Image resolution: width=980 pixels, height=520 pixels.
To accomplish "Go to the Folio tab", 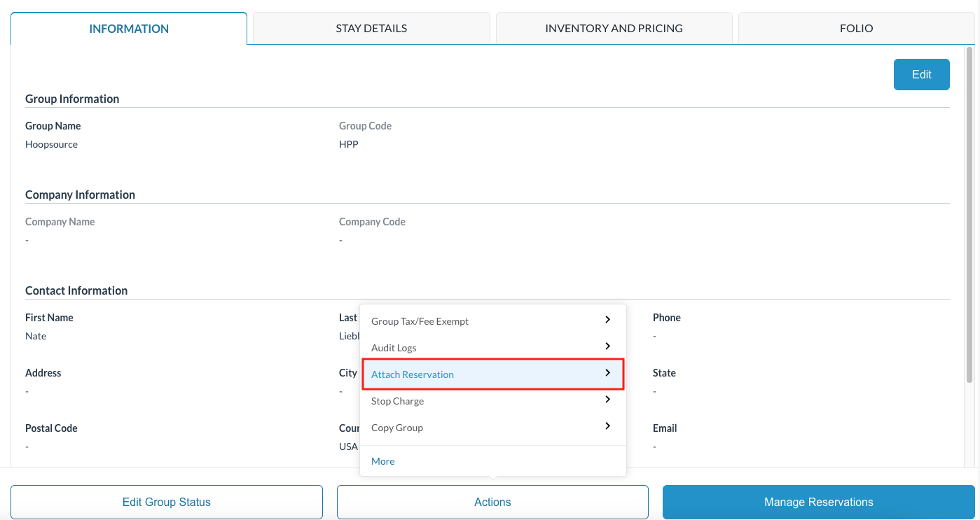I will click(x=856, y=29).
